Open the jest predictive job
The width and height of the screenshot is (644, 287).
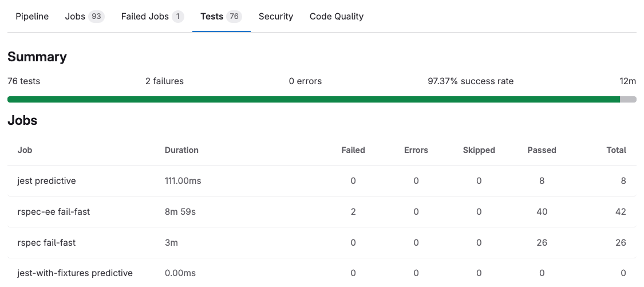(46, 181)
